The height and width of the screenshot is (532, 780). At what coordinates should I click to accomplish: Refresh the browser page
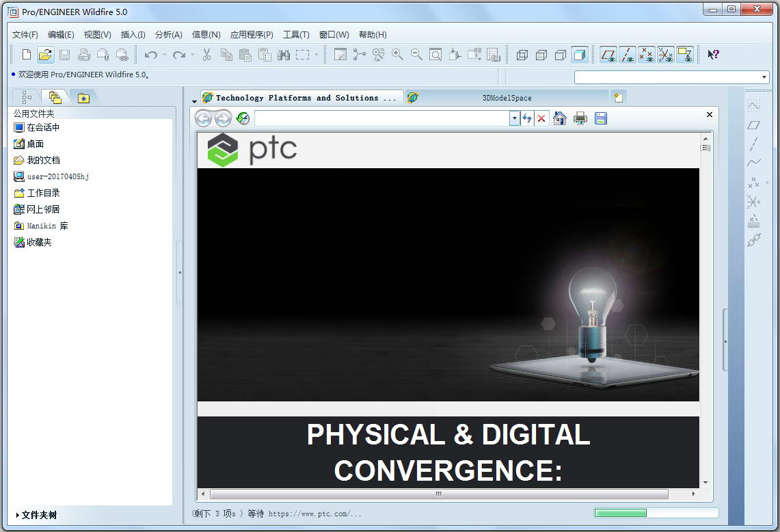click(527, 118)
